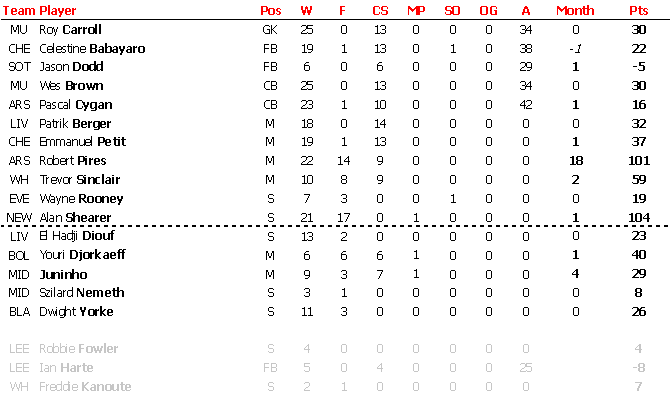
Task: Select Dwight Yorke's name
Action: coord(76,312)
